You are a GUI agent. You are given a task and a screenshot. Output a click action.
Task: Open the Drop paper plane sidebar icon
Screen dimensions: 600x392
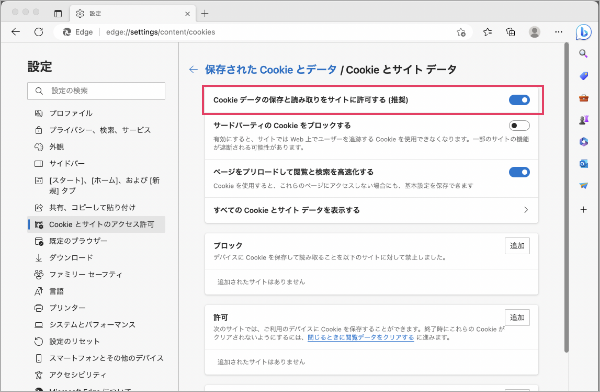pyautogui.click(x=583, y=186)
